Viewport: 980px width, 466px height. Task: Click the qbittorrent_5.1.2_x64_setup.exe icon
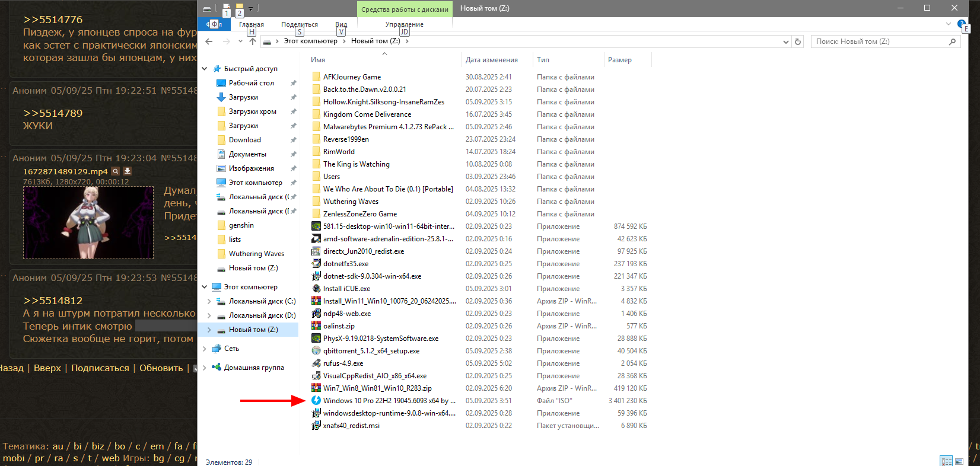tap(316, 351)
